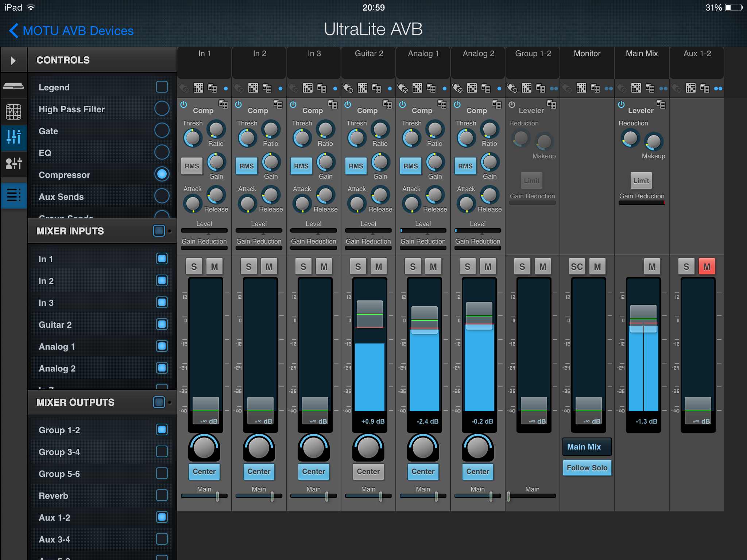Select the Monitor channel name header
This screenshot has width=747, height=560.
click(587, 63)
